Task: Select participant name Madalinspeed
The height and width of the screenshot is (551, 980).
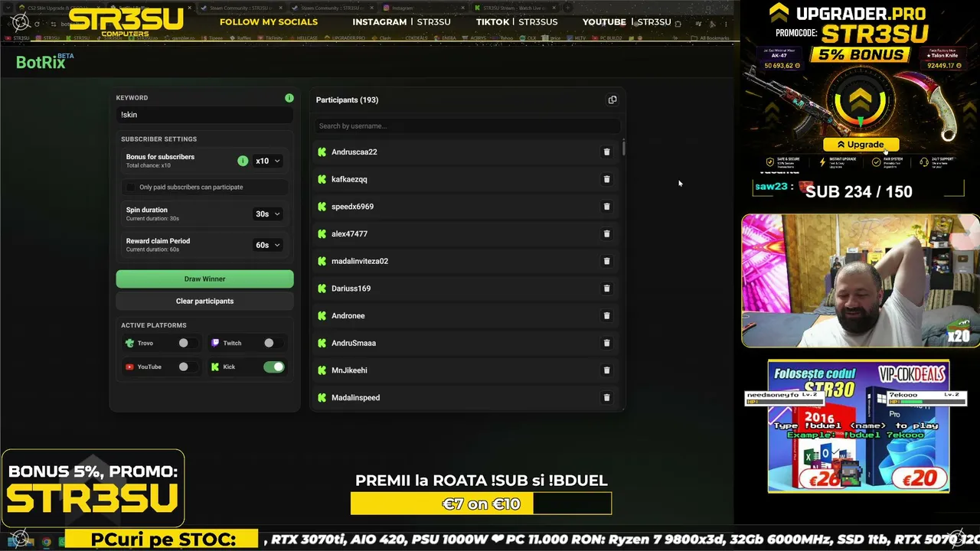Action: [355, 397]
